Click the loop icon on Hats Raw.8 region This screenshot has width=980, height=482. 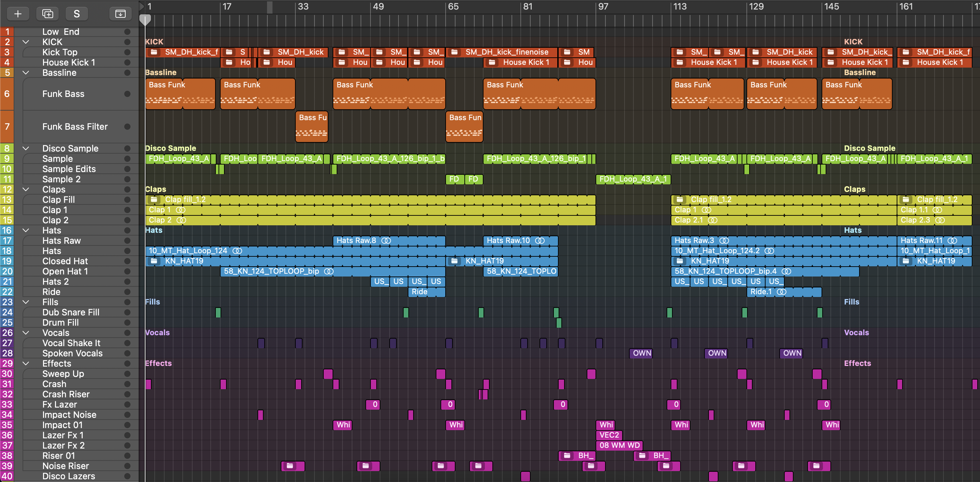[386, 240]
